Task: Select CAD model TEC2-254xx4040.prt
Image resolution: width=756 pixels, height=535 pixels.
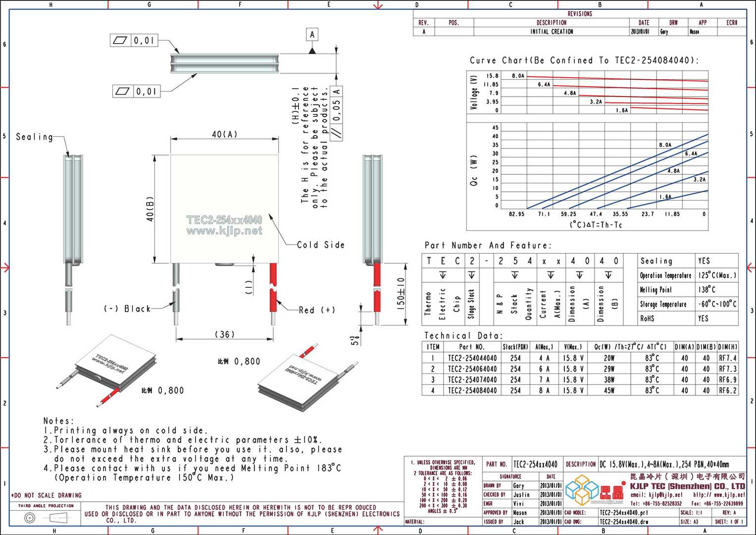Action: click(x=624, y=513)
